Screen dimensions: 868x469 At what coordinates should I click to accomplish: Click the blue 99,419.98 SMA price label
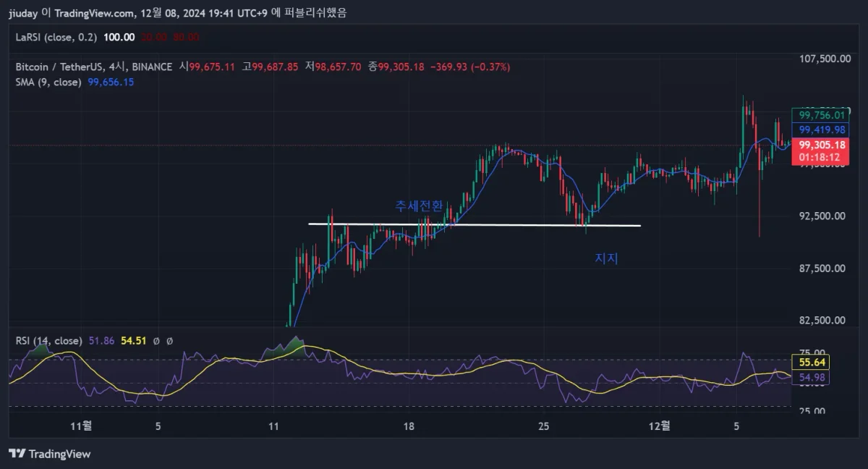(x=821, y=130)
